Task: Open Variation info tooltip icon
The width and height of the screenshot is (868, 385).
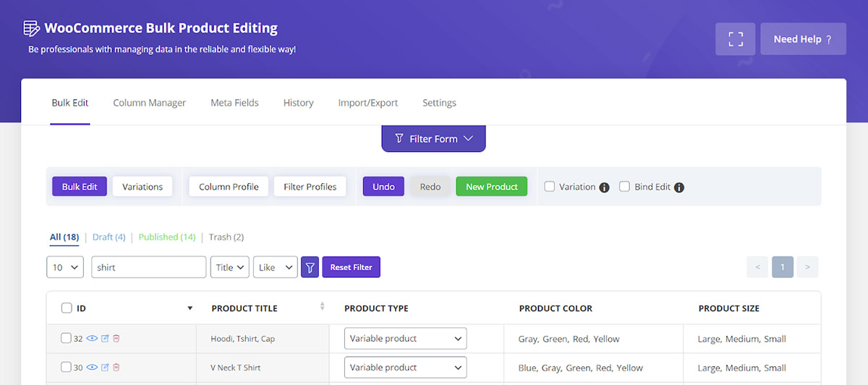Action: [x=604, y=187]
